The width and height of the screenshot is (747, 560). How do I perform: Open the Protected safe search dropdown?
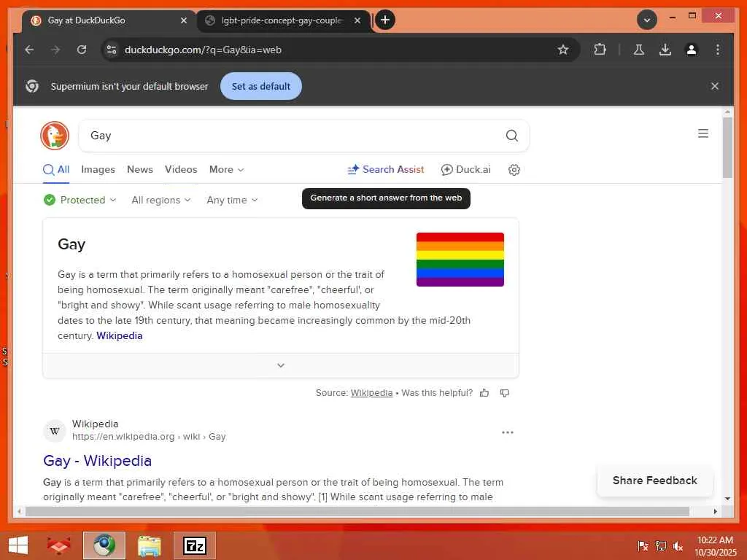(80, 200)
